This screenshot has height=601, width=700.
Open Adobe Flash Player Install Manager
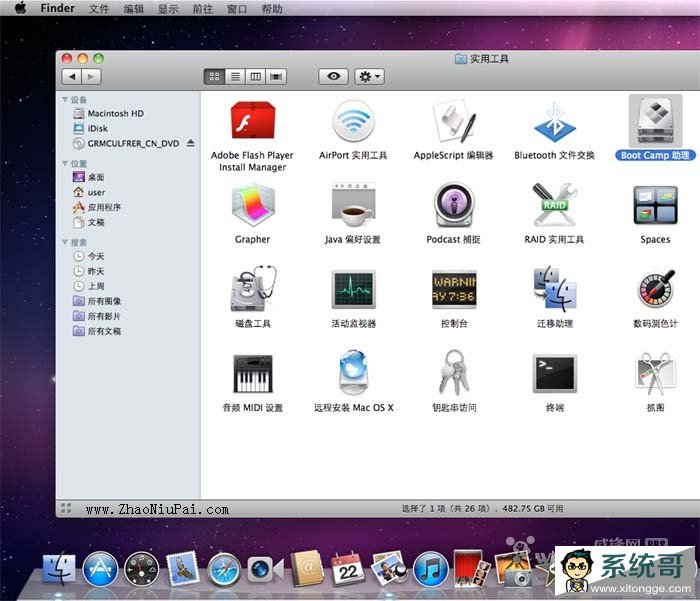click(253, 121)
